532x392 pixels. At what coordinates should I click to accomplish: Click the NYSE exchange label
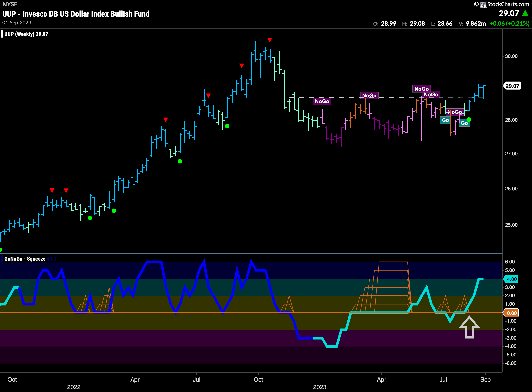(10, 4)
